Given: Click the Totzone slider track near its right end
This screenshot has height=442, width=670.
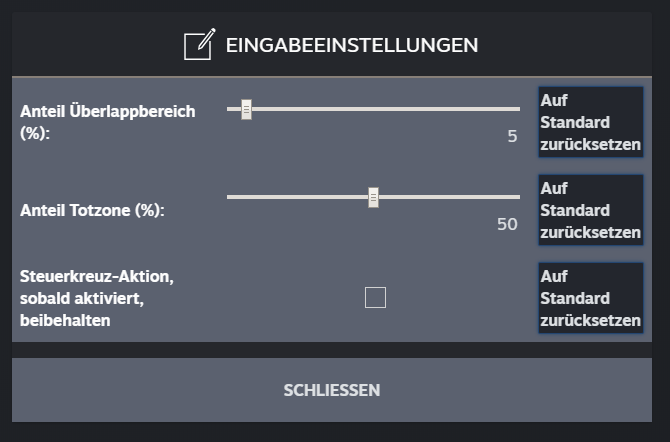Looking at the screenshot, I should tap(509, 197).
